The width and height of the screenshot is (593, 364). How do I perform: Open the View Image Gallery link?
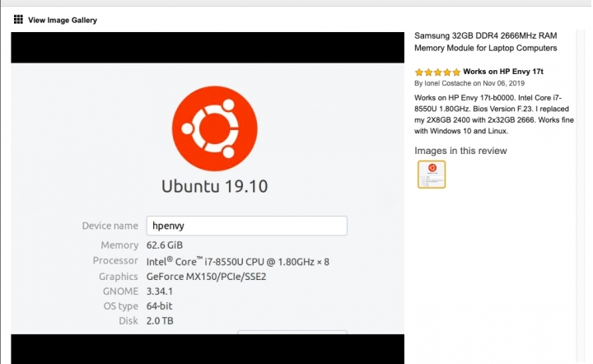click(63, 20)
